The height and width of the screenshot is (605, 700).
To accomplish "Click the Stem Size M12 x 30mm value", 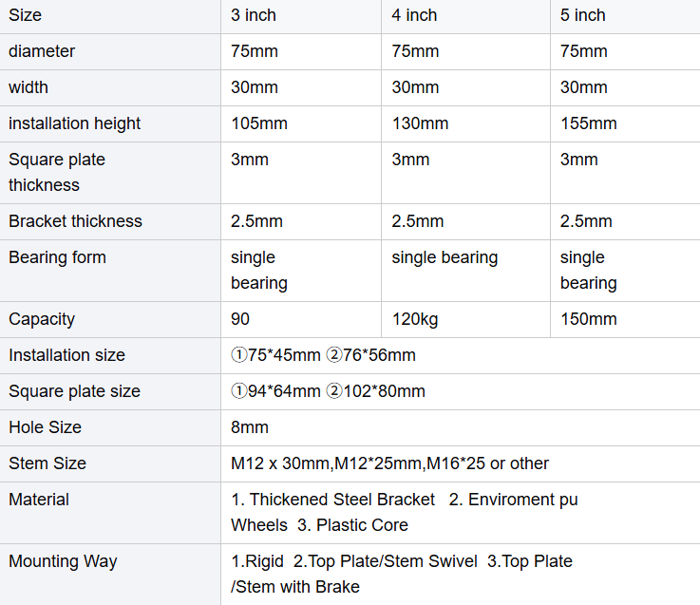I will pyautogui.click(x=281, y=463).
